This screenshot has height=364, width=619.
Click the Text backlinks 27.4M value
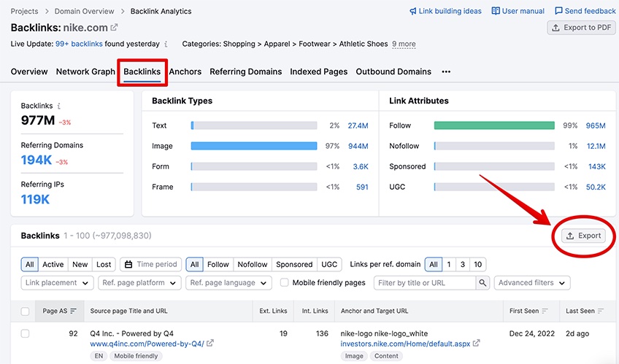[x=358, y=125]
